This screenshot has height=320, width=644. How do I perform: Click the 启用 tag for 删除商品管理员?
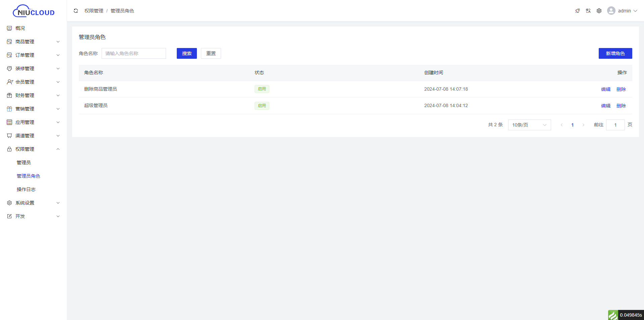point(262,89)
